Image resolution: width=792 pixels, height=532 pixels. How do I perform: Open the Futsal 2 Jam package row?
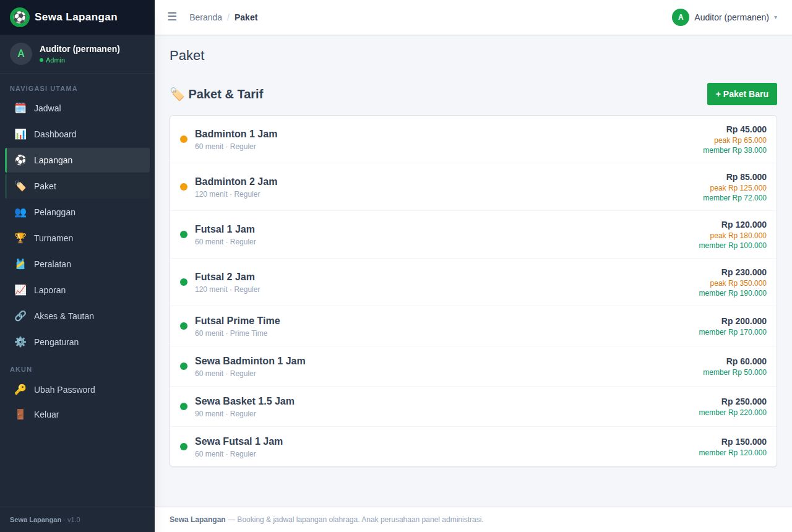coord(473,282)
